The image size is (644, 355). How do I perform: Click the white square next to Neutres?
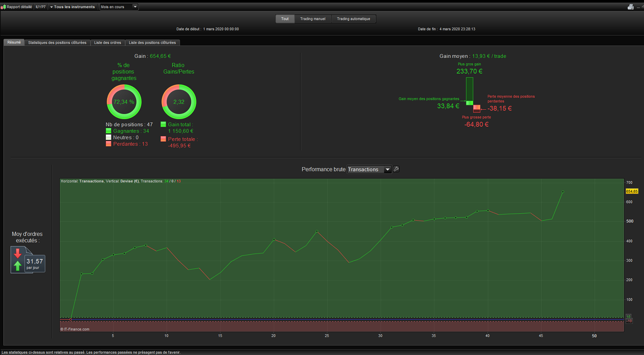coord(108,137)
